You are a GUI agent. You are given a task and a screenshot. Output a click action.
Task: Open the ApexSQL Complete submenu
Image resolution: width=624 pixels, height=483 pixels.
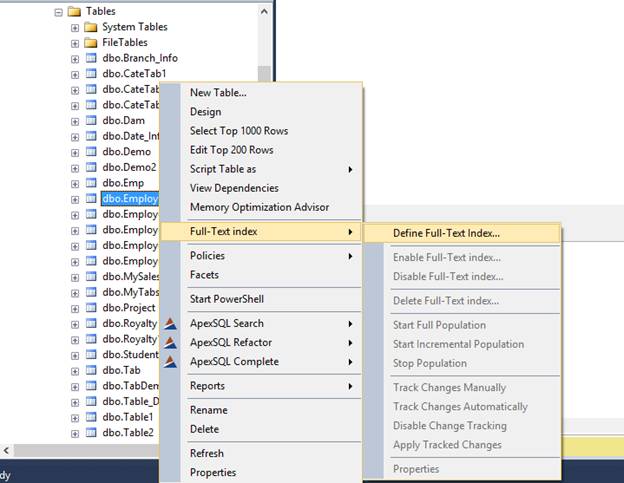click(261, 362)
